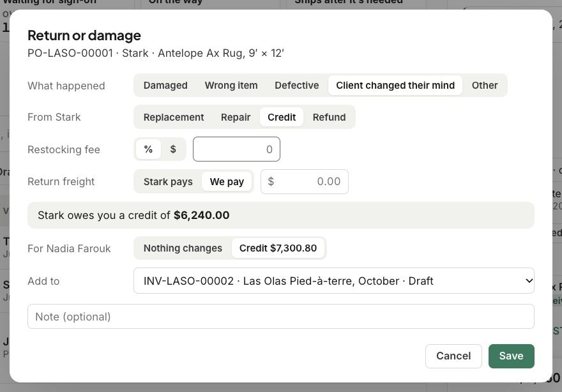This screenshot has height=392, width=562.
Task: Select Nothing changes for Nadia Farouk
Action: point(183,248)
